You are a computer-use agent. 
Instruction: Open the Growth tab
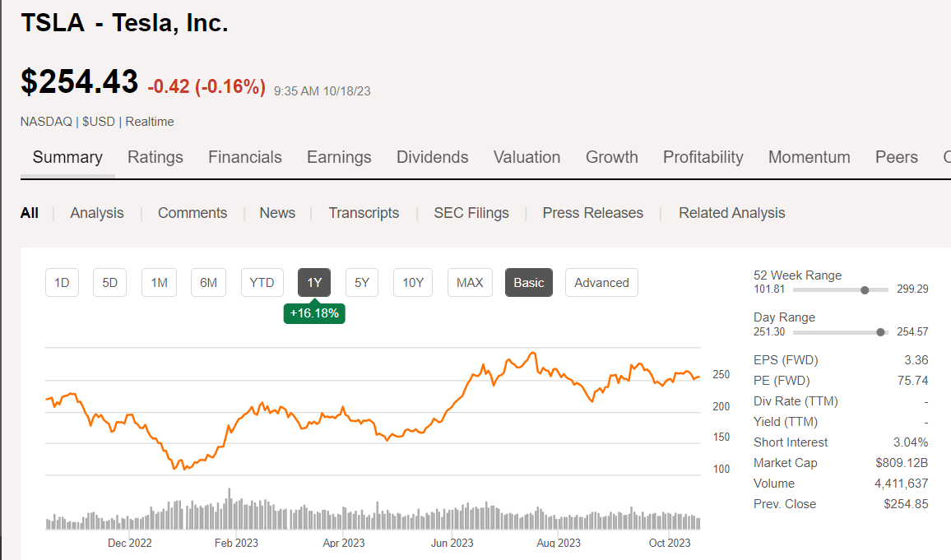tap(612, 157)
